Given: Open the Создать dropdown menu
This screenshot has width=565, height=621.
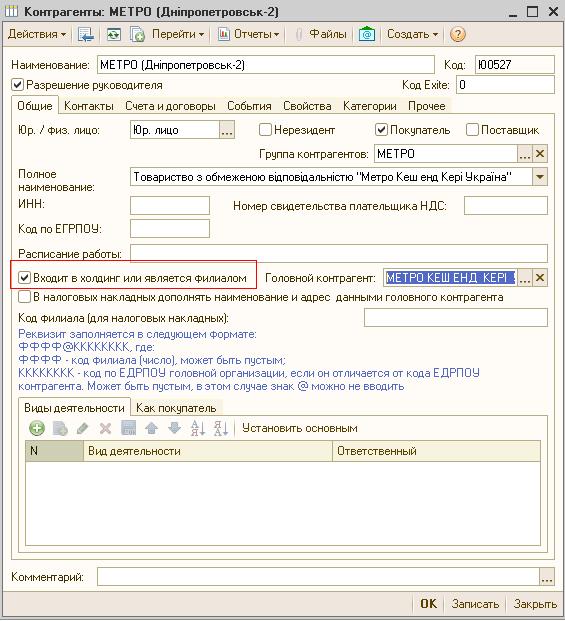Looking at the screenshot, I should point(413,34).
